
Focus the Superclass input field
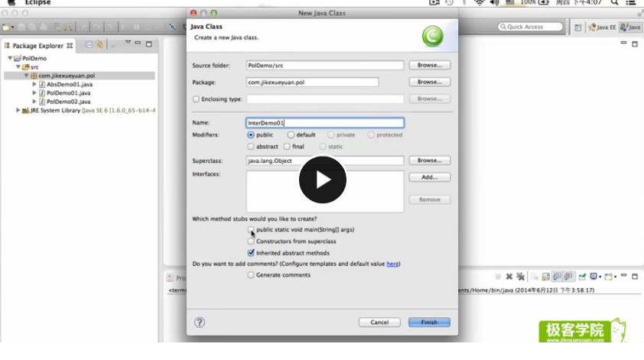pyautogui.click(x=325, y=161)
